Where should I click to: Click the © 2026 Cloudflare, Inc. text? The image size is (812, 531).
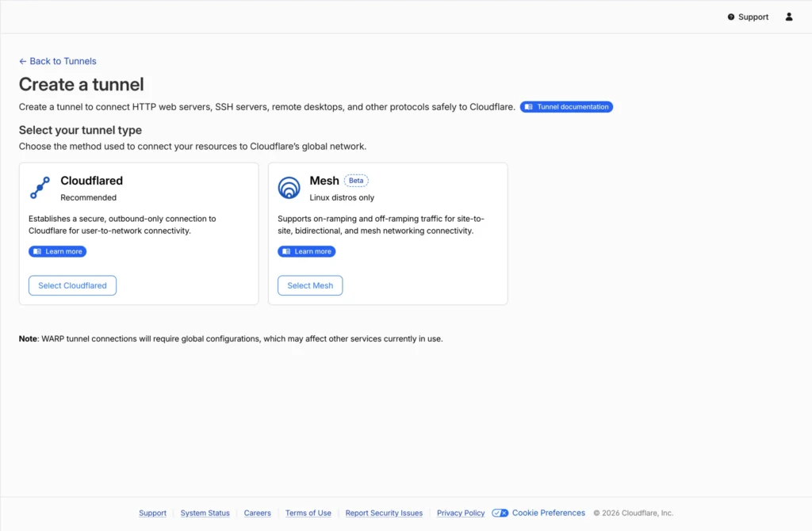(x=634, y=513)
